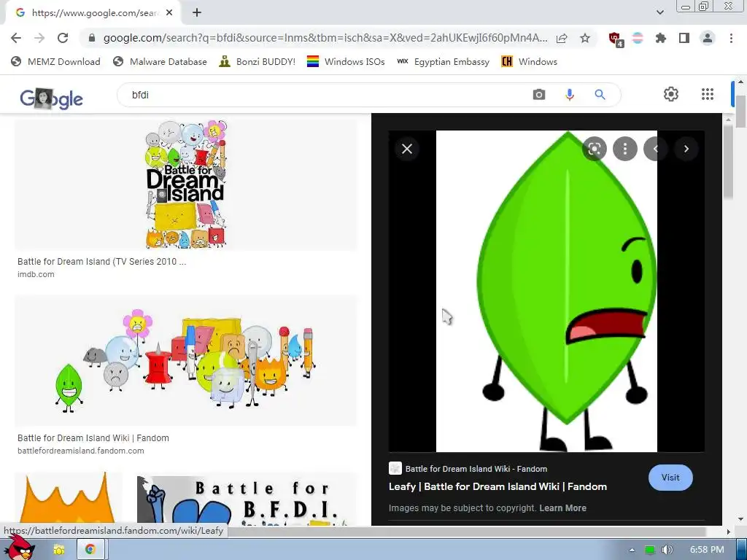This screenshot has width=747, height=560.
Task: Close the Google search tab
Action: point(169,13)
